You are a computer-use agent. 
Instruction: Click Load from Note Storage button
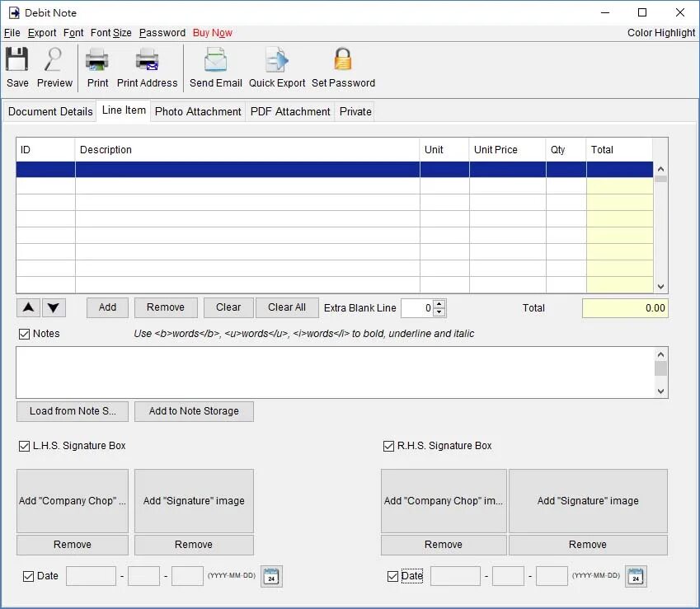[x=73, y=411]
